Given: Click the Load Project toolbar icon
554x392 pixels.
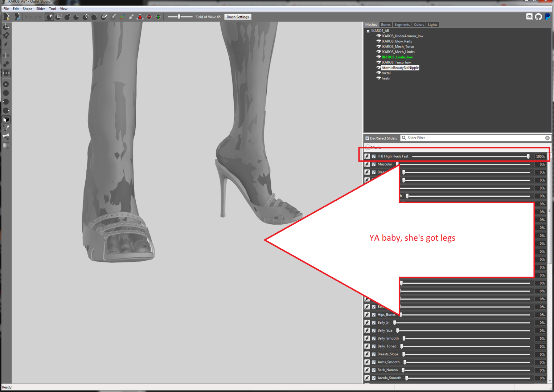Looking at the screenshot, I should [17, 17].
